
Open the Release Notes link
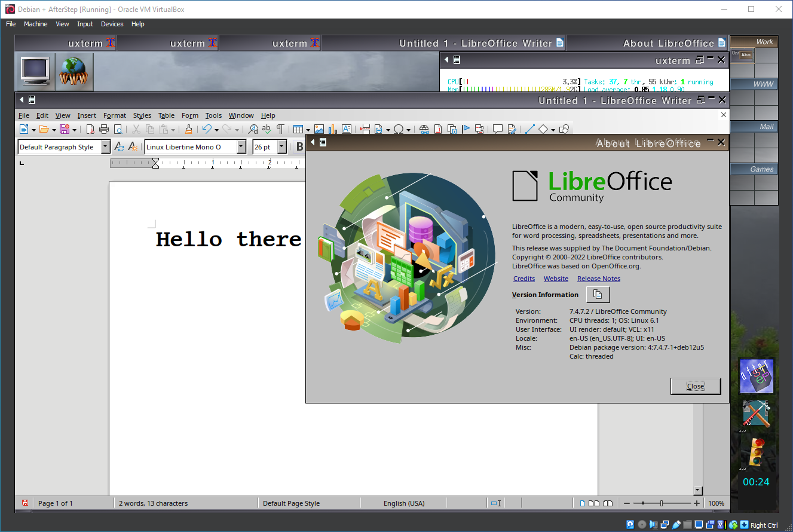tap(598, 279)
